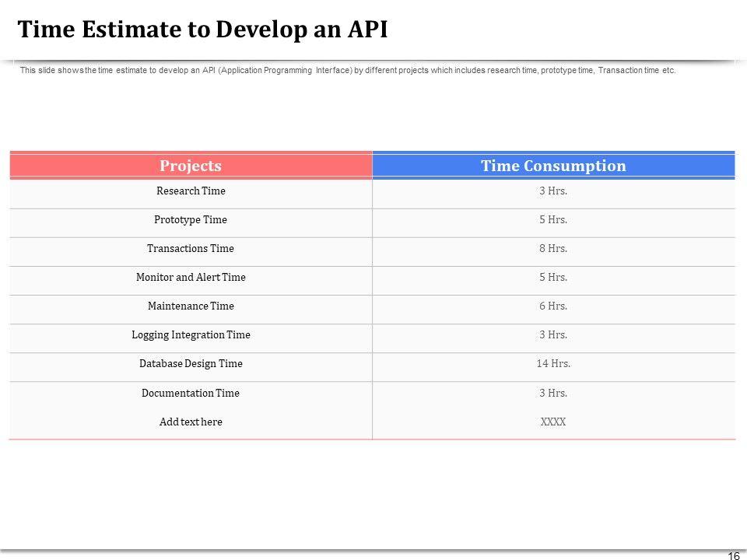This screenshot has height=560, width=747.
Task: Select the "3 Hrs." value for Research Time
Action: (553, 191)
